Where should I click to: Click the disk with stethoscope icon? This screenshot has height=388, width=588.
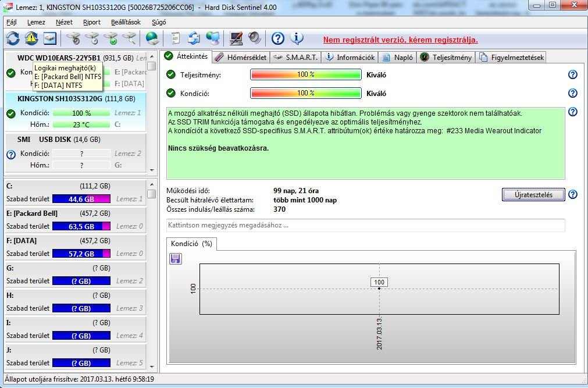point(74,38)
